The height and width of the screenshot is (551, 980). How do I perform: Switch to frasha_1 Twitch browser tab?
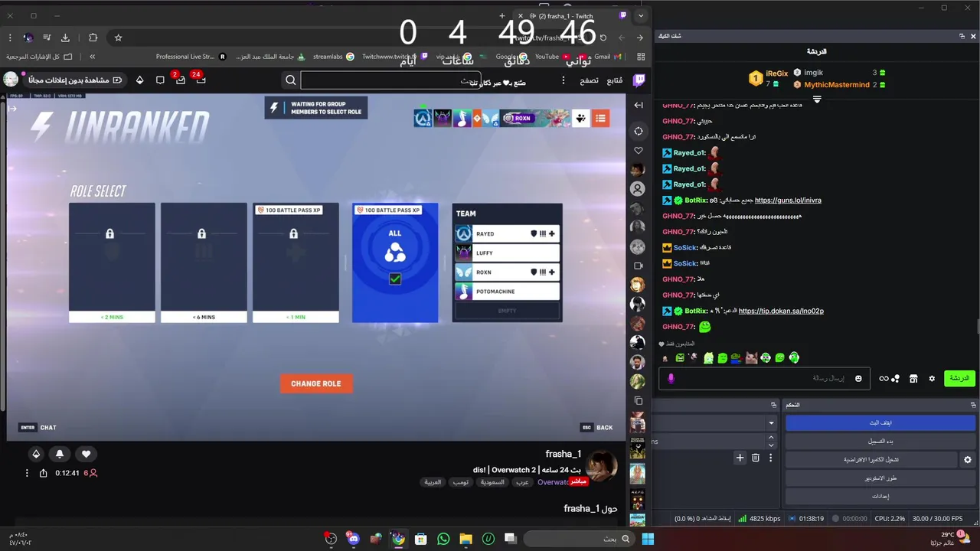pyautogui.click(x=573, y=15)
